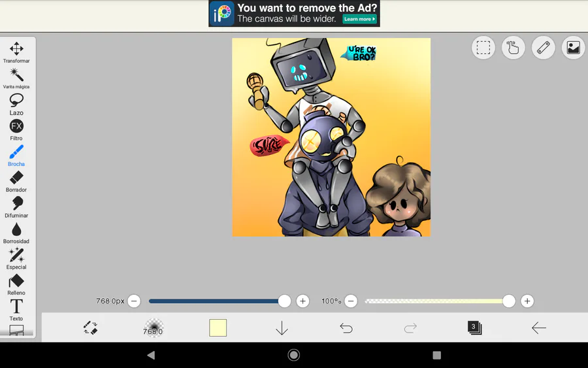Undo the last action
Screen dimensions: 588x368
click(346, 328)
